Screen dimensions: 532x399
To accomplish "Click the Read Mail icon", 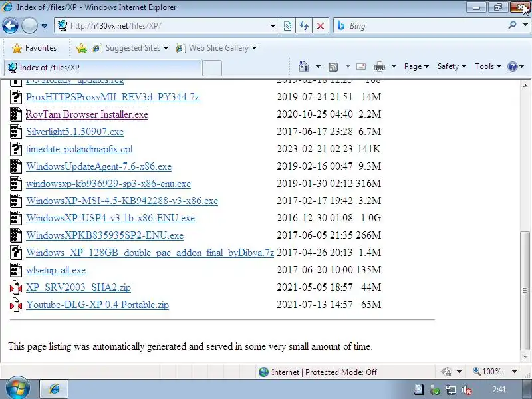I will [361, 66].
